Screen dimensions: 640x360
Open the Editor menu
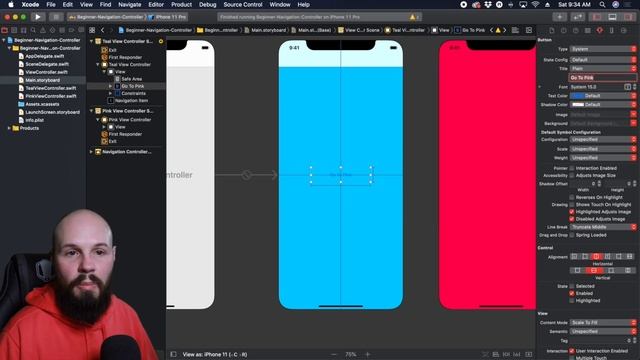click(156, 4)
